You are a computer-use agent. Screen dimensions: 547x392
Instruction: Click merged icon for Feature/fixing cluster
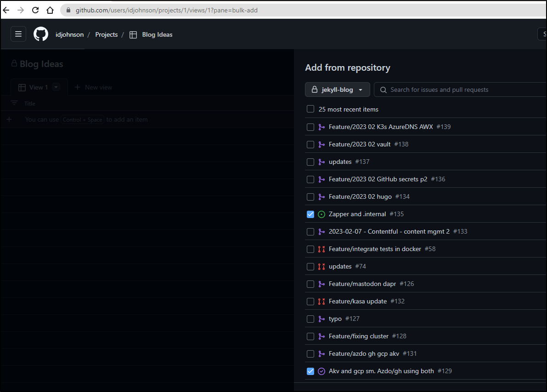[x=321, y=336]
